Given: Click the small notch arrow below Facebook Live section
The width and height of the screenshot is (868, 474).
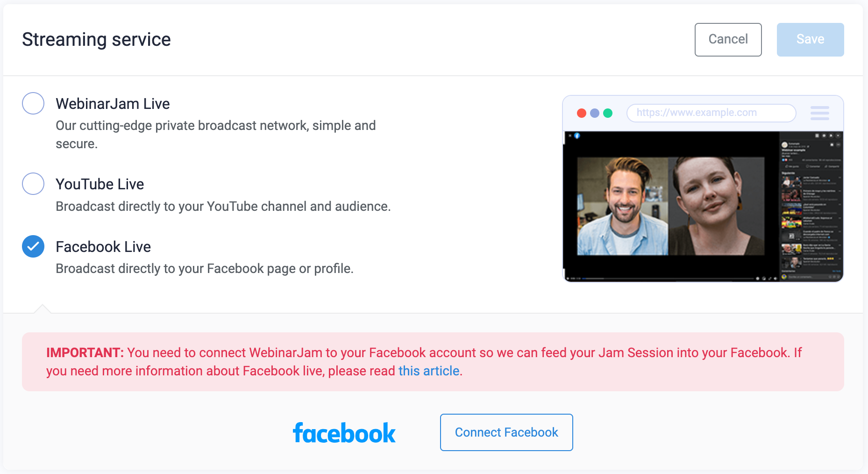Looking at the screenshot, I should click(x=43, y=309).
